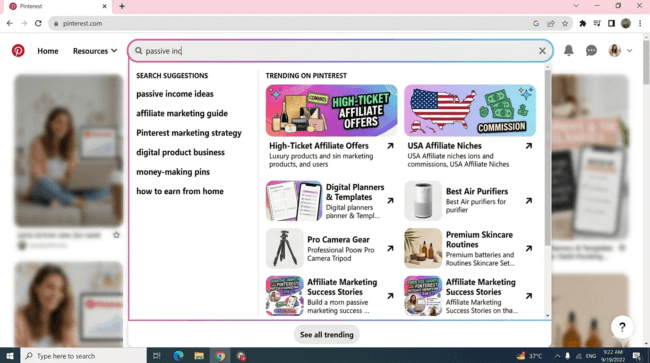Toggle the browser side panel icon
This screenshot has height=363, width=650.
click(611, 24)
